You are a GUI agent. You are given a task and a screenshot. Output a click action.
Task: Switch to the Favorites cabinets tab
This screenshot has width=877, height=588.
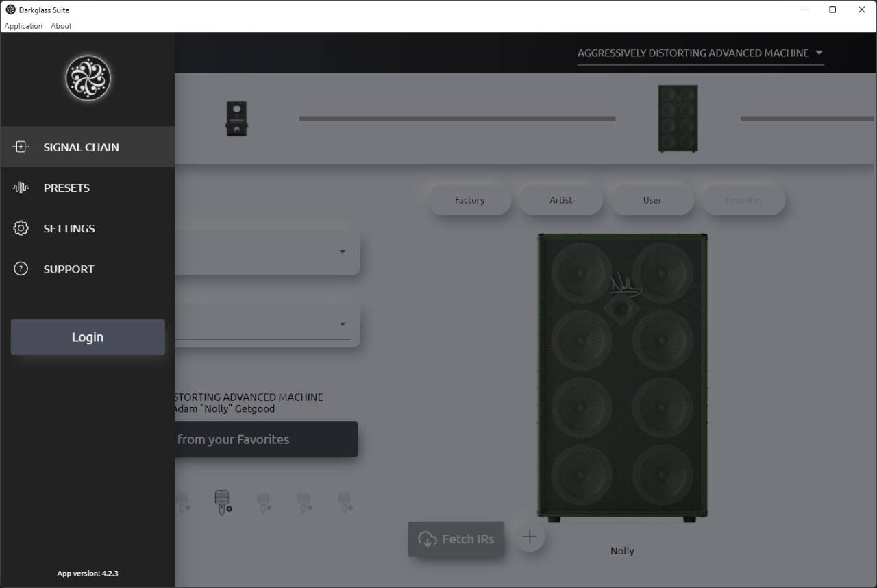pyautogui.click(x=743, y=200)
